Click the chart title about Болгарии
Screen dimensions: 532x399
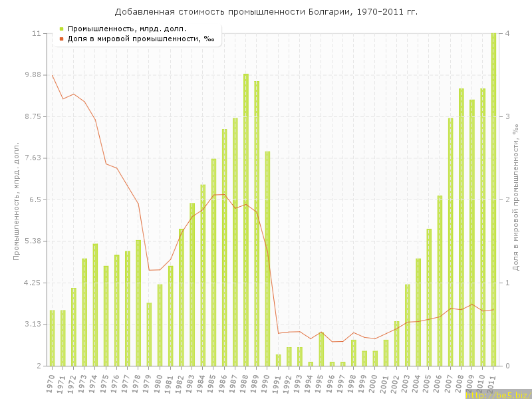tap(266, 12)
